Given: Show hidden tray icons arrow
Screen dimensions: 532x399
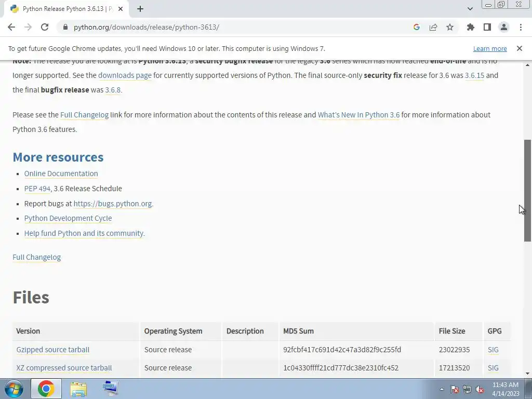Looking at the screenshot, I should 442,390.
